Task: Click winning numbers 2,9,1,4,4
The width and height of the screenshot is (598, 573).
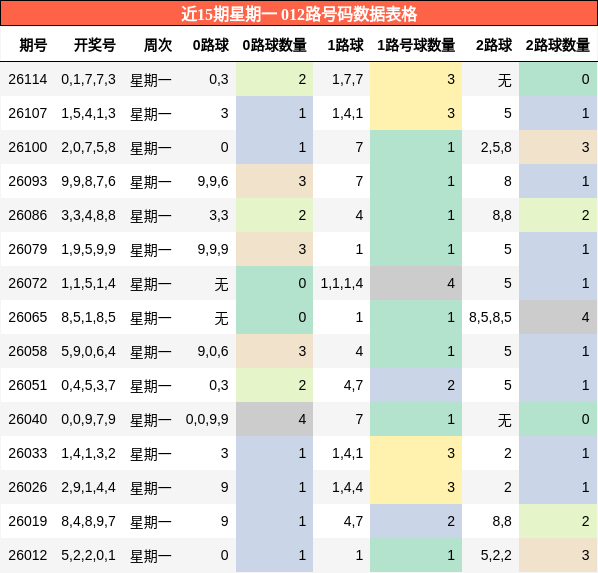Action: pos(88,487)
